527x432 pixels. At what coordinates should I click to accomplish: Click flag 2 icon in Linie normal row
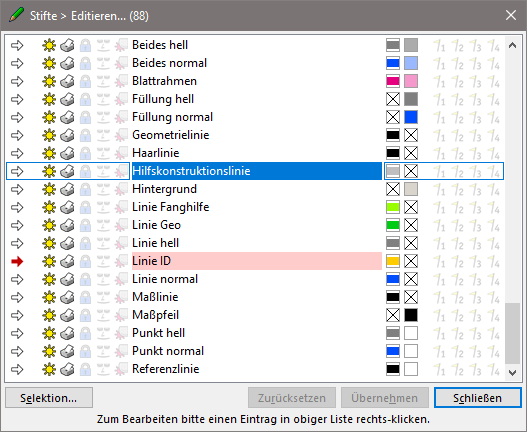tap(457, 279)
